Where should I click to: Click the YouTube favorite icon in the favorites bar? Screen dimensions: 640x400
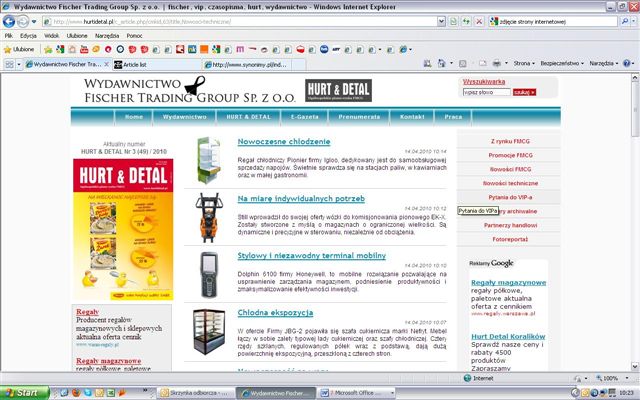tap(84, 49)
